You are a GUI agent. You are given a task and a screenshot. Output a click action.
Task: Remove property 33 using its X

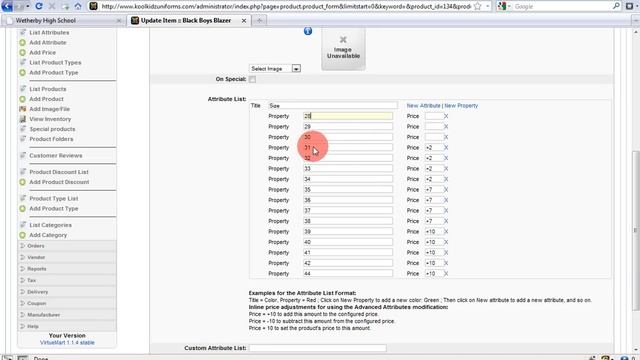point(446,169)
